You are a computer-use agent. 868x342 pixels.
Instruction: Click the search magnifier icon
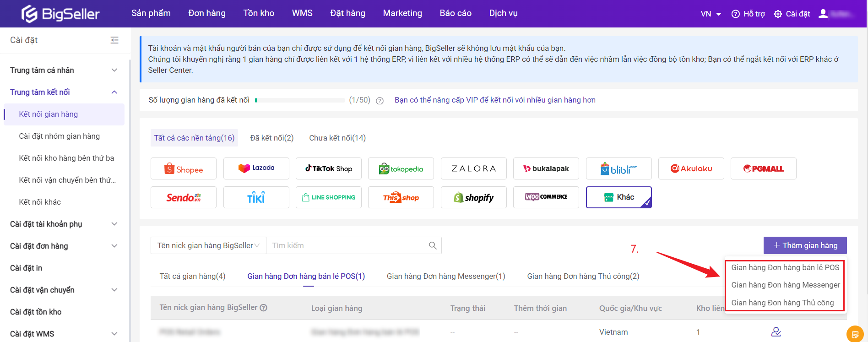click(x=433, y=245)
